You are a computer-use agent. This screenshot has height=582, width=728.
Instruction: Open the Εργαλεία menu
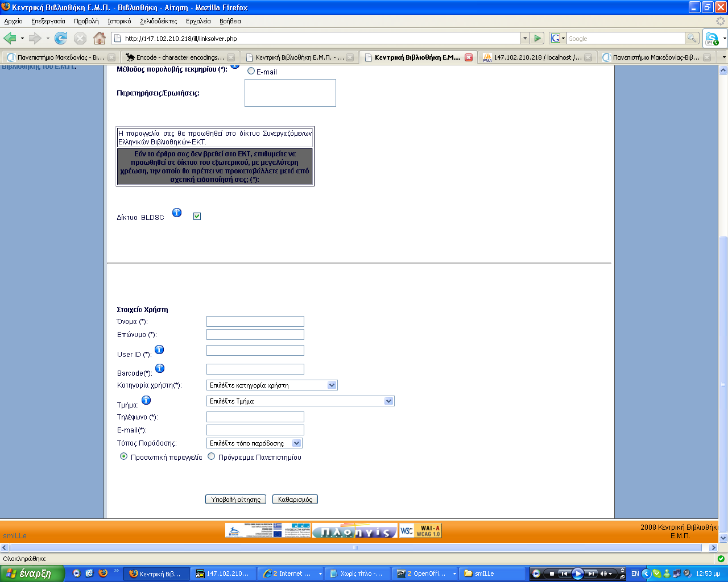[x=198, y=21]
